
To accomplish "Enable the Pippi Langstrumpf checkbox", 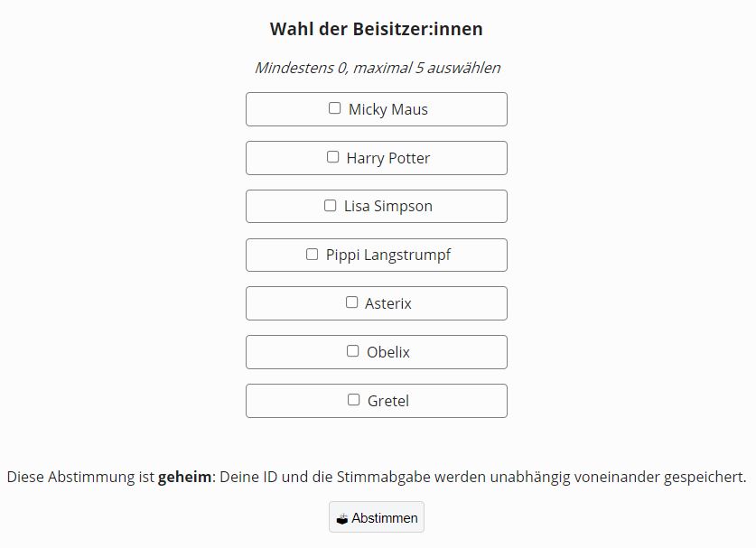I will coord(312,254).
